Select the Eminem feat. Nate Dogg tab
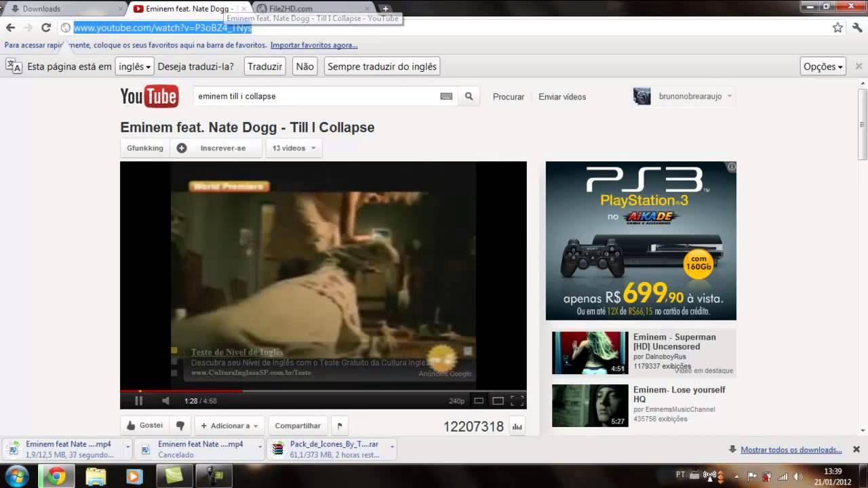This screenshot has height=488, width=868. coord(189,9)
